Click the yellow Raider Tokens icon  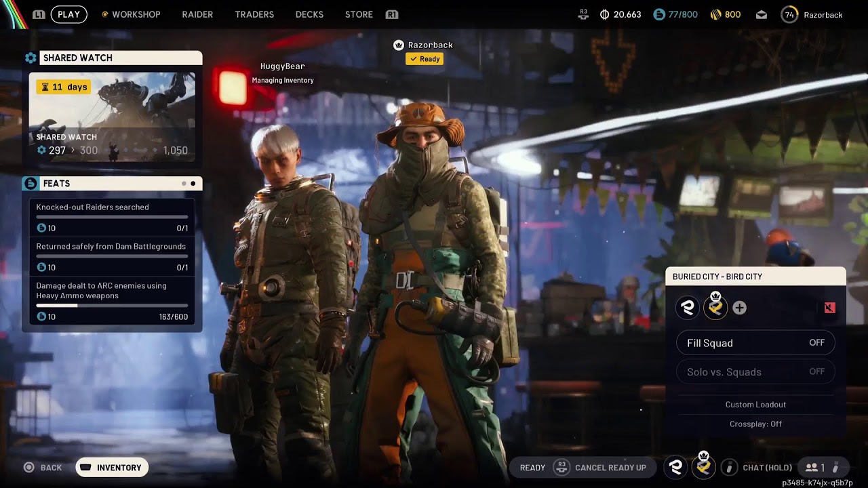715,14
